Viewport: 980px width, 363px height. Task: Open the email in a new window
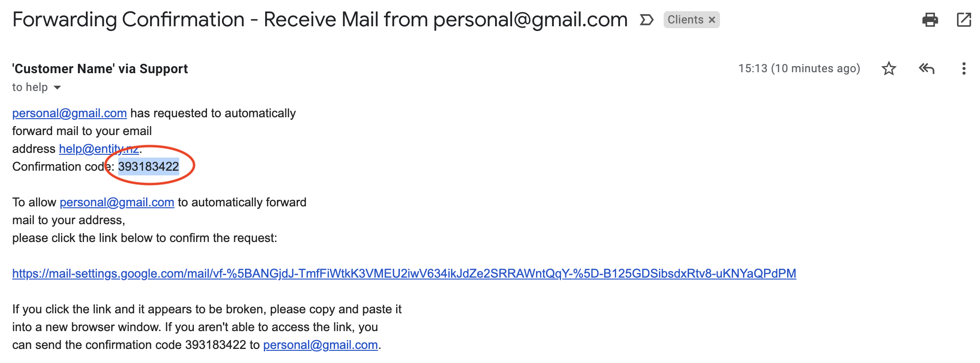(964, 20)
